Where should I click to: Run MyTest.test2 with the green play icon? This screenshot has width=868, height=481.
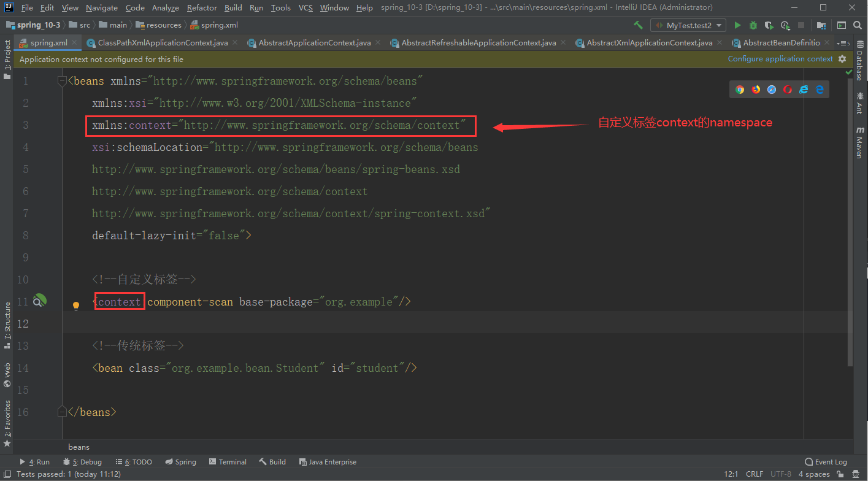pyautogui.click(x=737, y=25)
